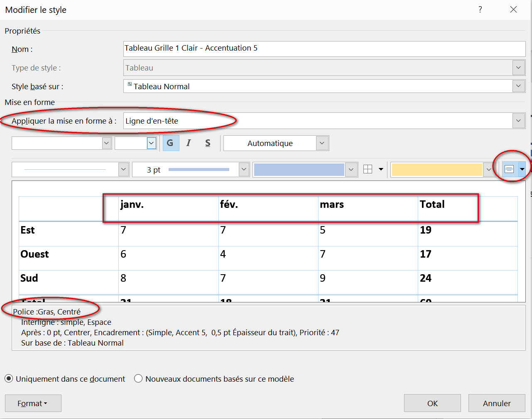Toggle bold (G) formatting button
The height and width of the screenshot is (419, 532).
[x=170, y=143]
